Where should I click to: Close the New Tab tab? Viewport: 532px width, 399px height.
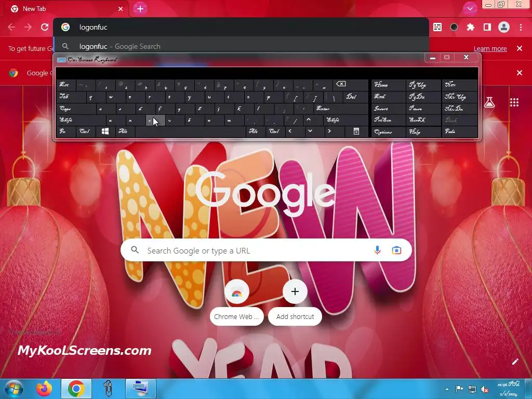121,9
